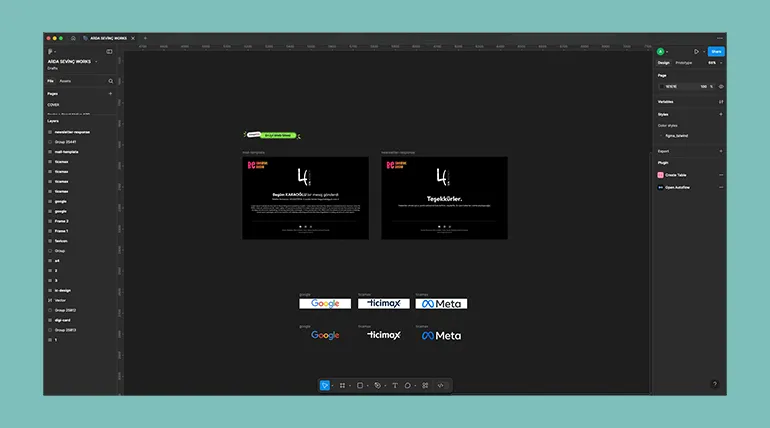Viewport: 770px width, 428px height.
Task: Click the page background color swatch
Action: (x=661, y=86)
